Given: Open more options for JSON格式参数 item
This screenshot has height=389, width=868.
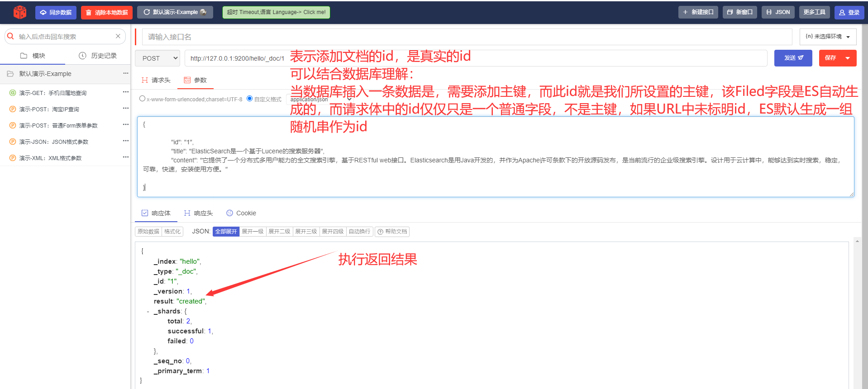Looking at the screenshot, I should click(x=126, y=141).
